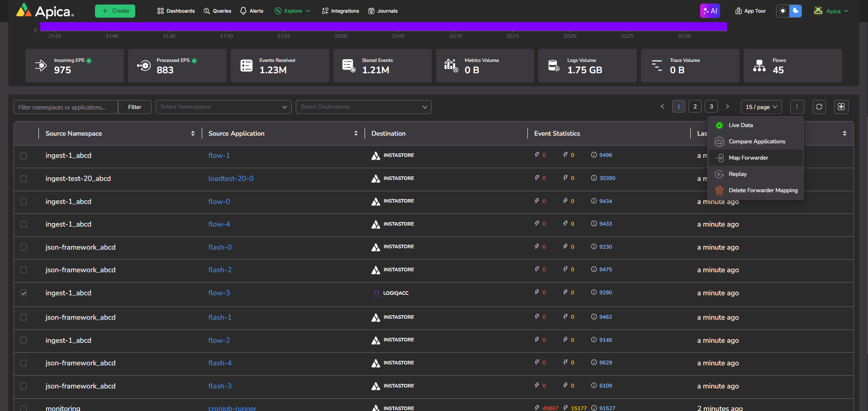This screenshot has height=411, width=868.
Task: Click the next page arrow
Action: 727,107
